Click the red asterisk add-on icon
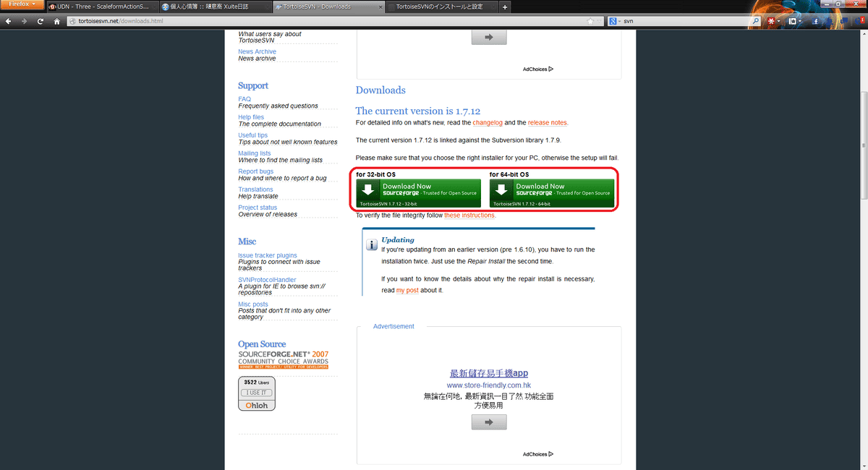 pos(771,22)
